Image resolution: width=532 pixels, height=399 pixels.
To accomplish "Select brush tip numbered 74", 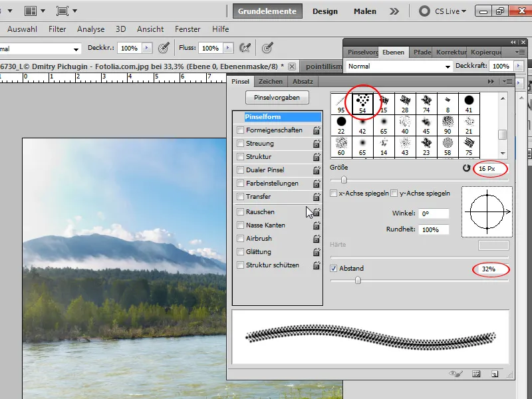I will click(x=426, y=104).
